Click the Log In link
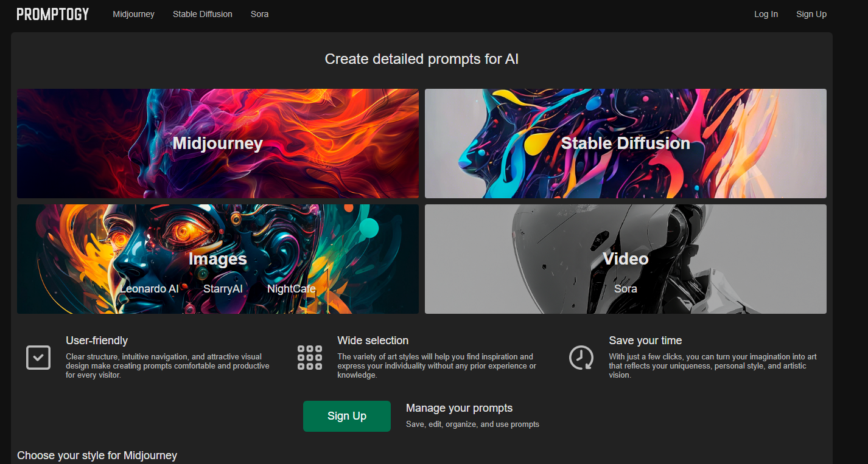Screen dimensions: 868x464 point(766,14)
